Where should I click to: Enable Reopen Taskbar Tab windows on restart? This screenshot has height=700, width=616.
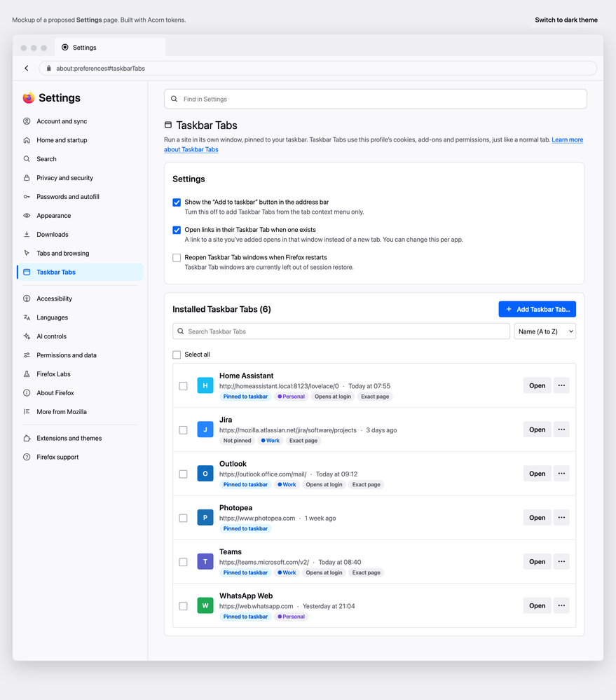pos(177,258)
